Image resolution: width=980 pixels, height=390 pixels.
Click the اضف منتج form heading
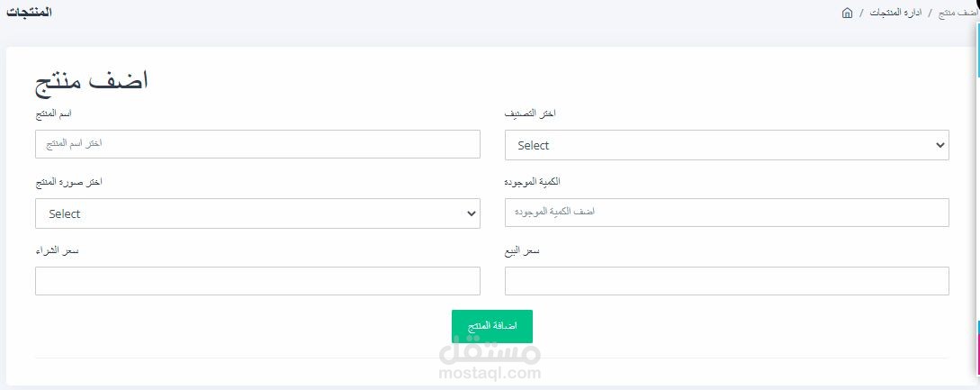click(x=92, y=81)
